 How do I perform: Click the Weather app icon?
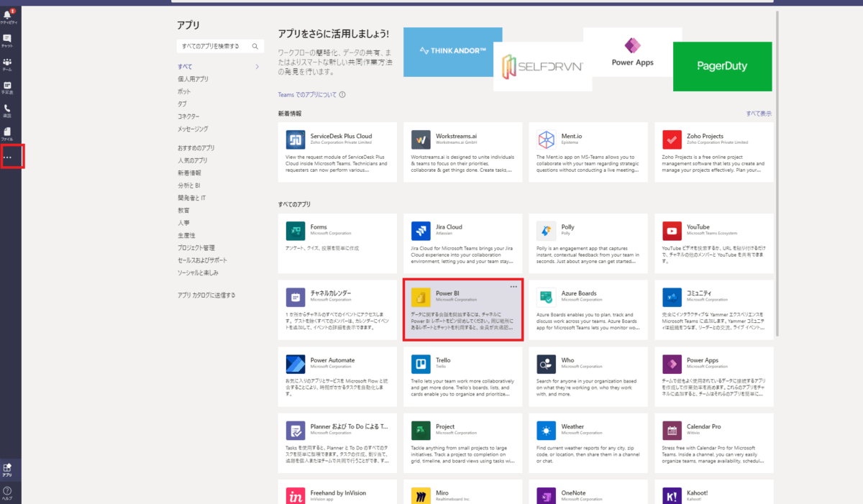pos(546,431)
